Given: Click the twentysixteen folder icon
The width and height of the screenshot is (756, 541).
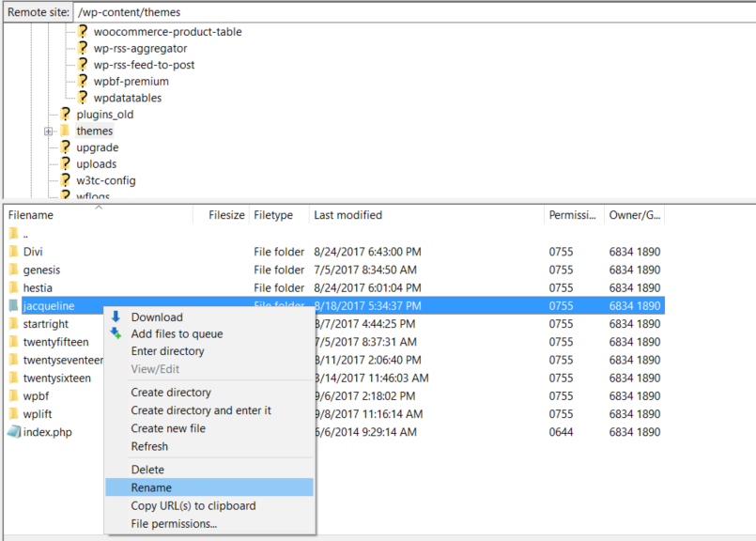Looking at the screenshot, I should (x=13, y=378).
